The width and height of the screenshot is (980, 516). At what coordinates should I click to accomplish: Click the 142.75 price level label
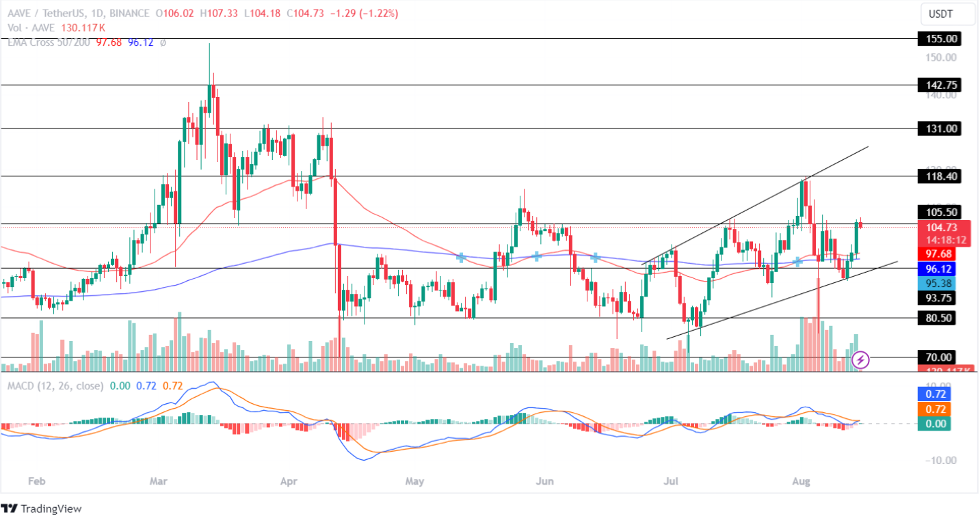click(x=939, y=85)
